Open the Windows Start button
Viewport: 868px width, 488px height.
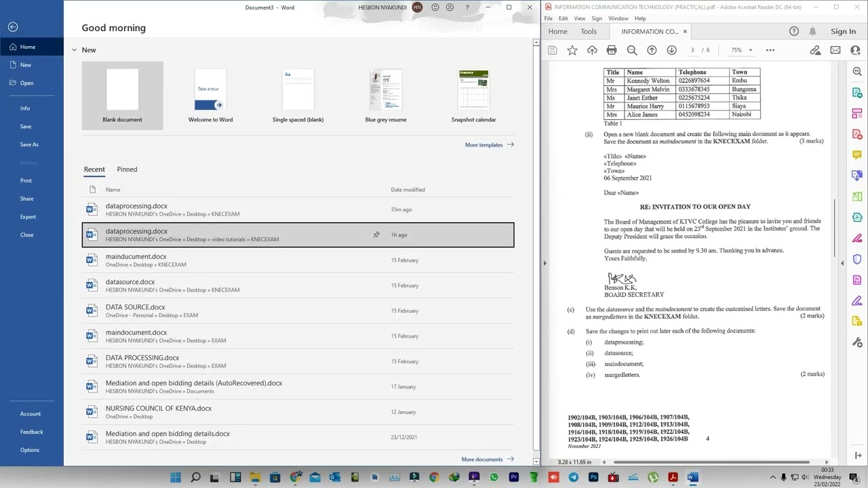[176, 477]
